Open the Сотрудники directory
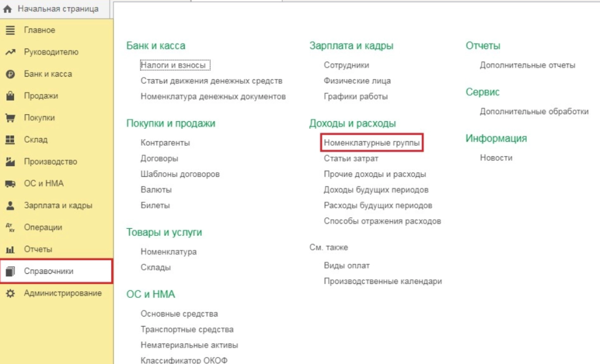Image resolution: width=600 pixels, height=364 pixels. tap(346, 65)
